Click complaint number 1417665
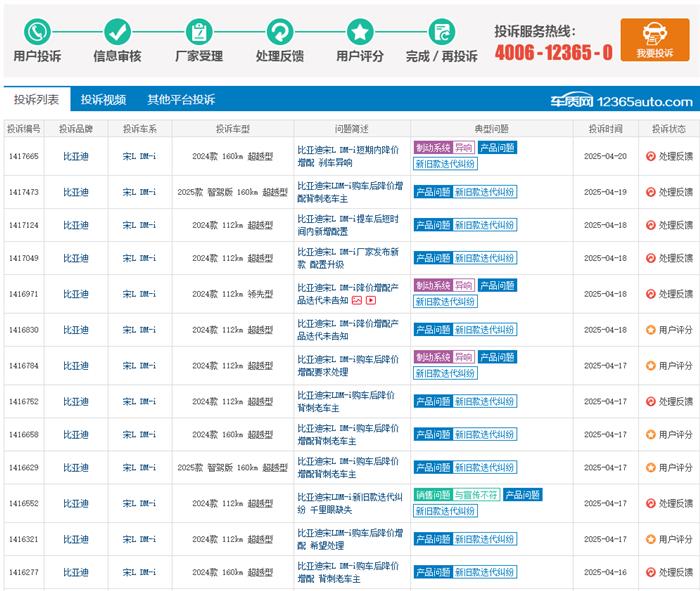Image resolution: width=700 pixels, height=591 pixels. (x=24, y=156)
